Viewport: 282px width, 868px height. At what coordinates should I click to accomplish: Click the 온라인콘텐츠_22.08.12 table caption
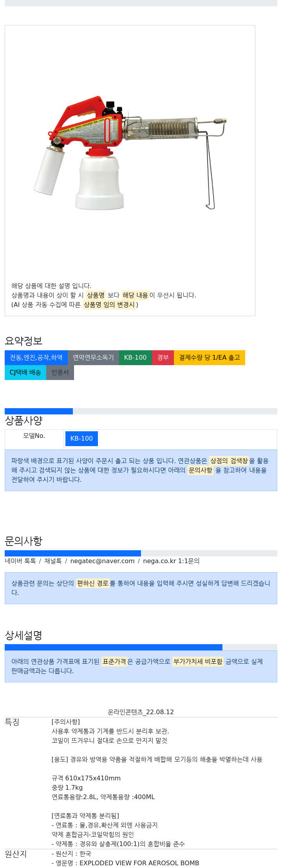point(141,712)
